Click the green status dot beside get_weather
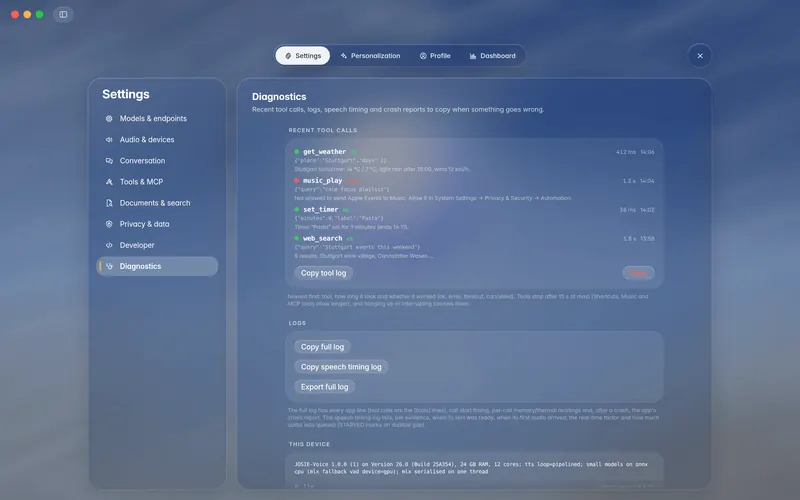Image resolution: width=800 pixels, height=500 pixels. click(x=296, y=152)
